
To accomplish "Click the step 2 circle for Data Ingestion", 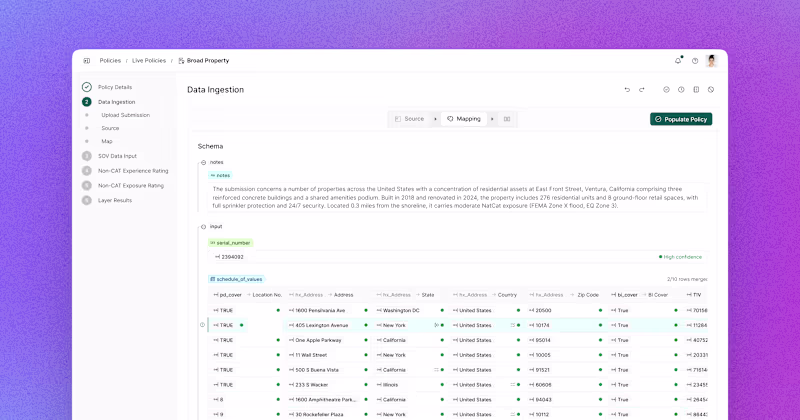I will (x=87, y=102).
